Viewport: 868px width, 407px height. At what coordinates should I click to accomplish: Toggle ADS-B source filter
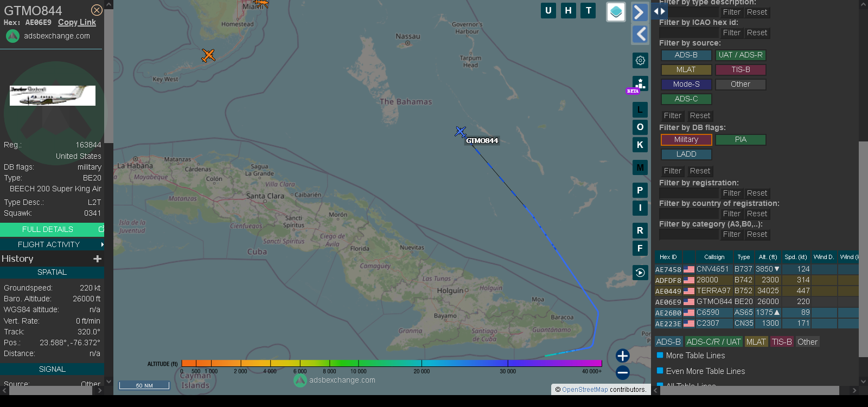[x=686, y=55]
